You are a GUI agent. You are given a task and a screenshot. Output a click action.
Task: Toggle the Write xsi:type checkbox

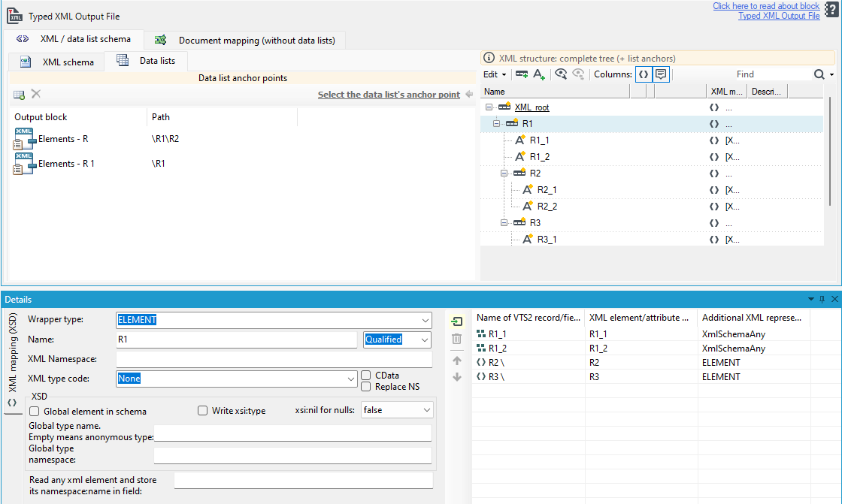click(x=202, y=411)
